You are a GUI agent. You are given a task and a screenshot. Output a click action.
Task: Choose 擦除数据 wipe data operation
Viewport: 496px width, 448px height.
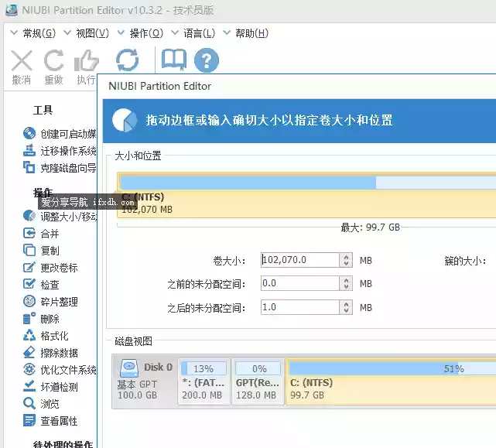coord(50,353)
